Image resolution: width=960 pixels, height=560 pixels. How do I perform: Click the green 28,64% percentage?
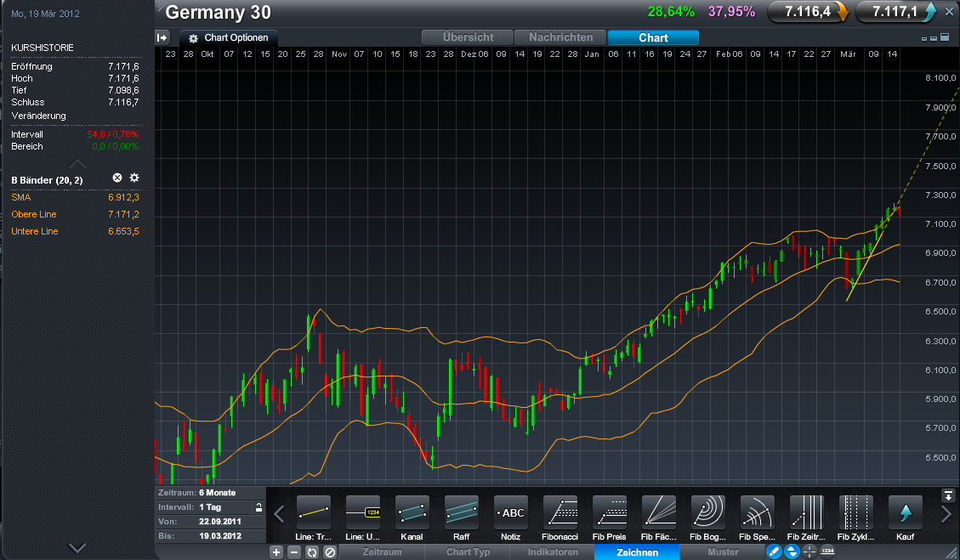click(x=671, y=12)
